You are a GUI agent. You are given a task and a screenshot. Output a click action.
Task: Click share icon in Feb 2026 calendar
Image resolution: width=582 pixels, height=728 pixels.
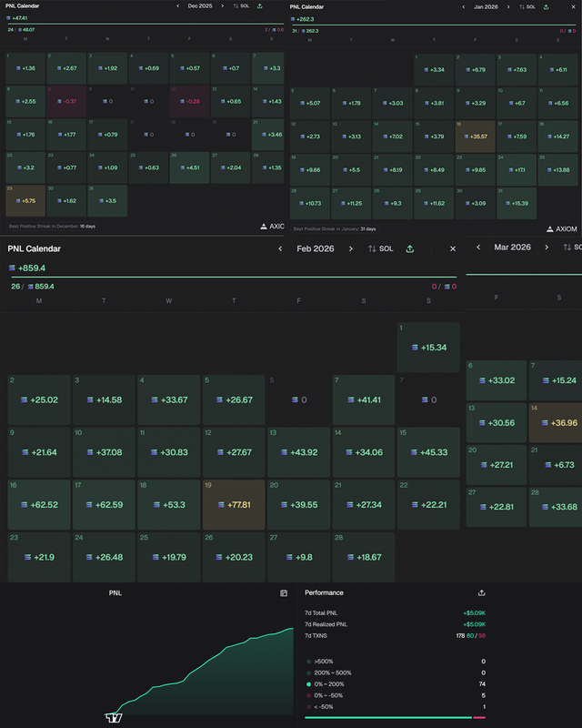pyautogui.click(x=410, y=248)
